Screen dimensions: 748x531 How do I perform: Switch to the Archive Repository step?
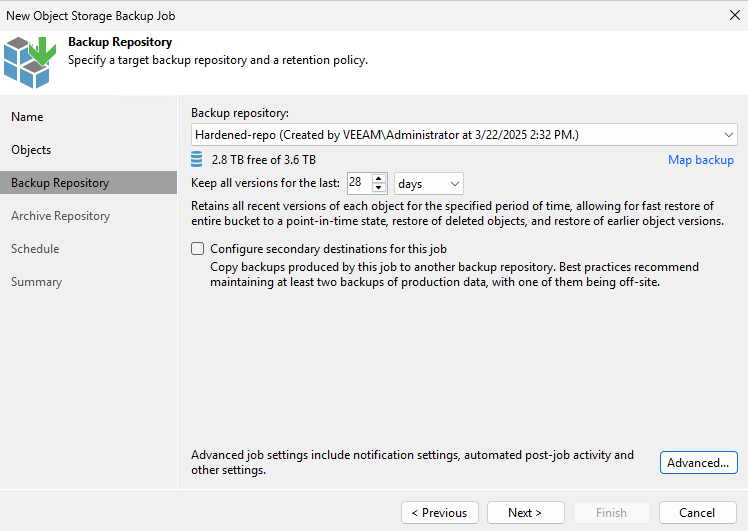(x=61, y=216)
